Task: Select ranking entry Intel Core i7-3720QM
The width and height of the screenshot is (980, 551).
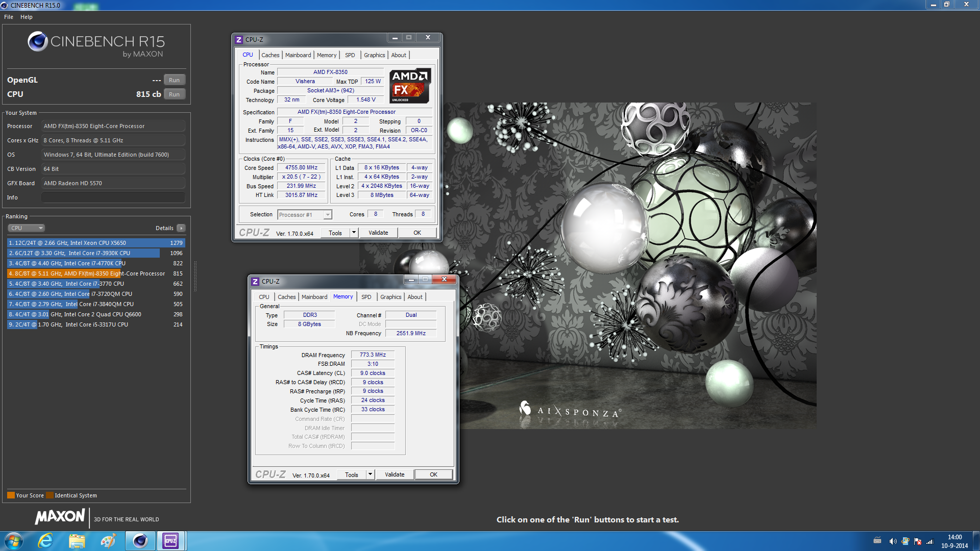Action: pyautogui.click(x=96, y=294)
